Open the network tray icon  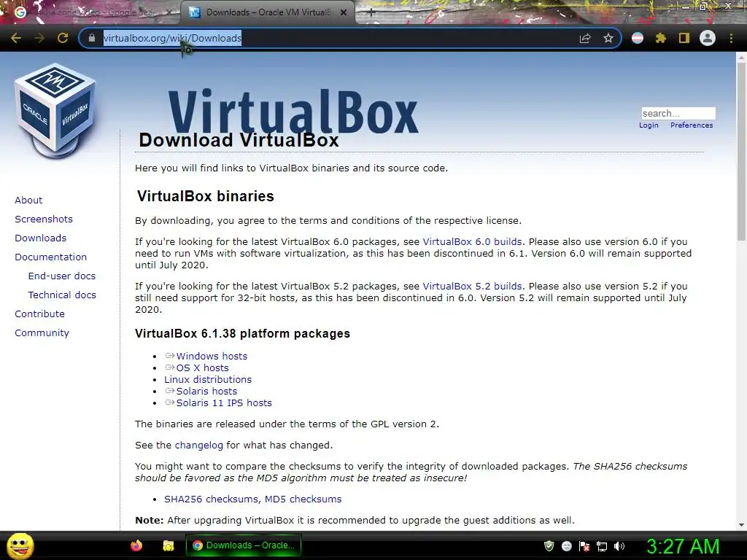(602, 546)
